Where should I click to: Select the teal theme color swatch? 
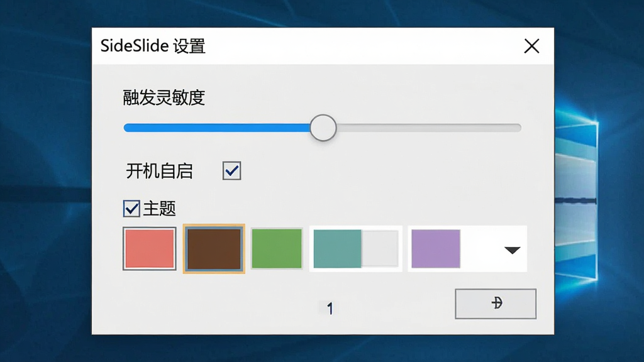pos(337,249)
